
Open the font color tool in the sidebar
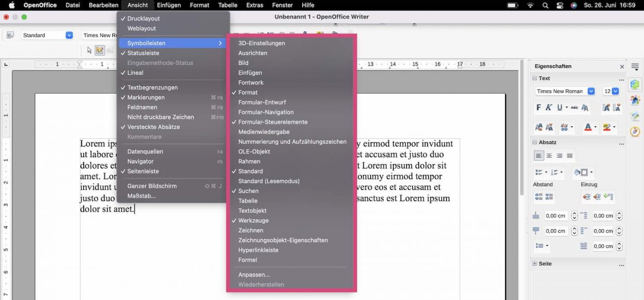click(x=589, y=127)
